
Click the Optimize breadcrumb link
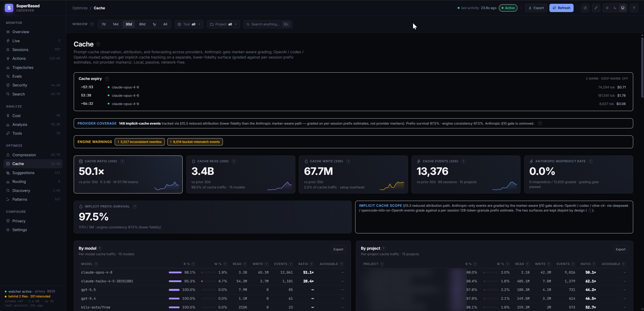(x=80, y=8)
